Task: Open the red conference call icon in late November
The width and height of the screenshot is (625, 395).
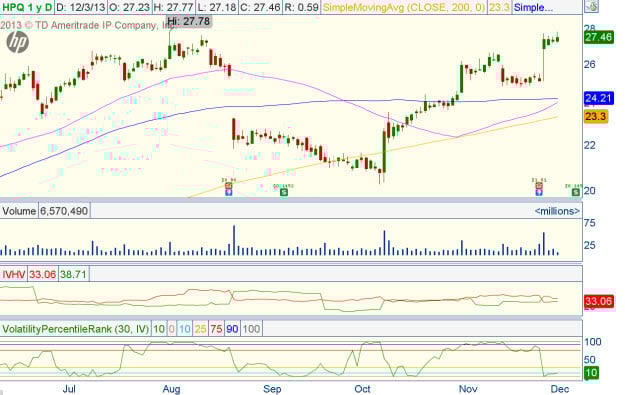Action: [539, 186]
